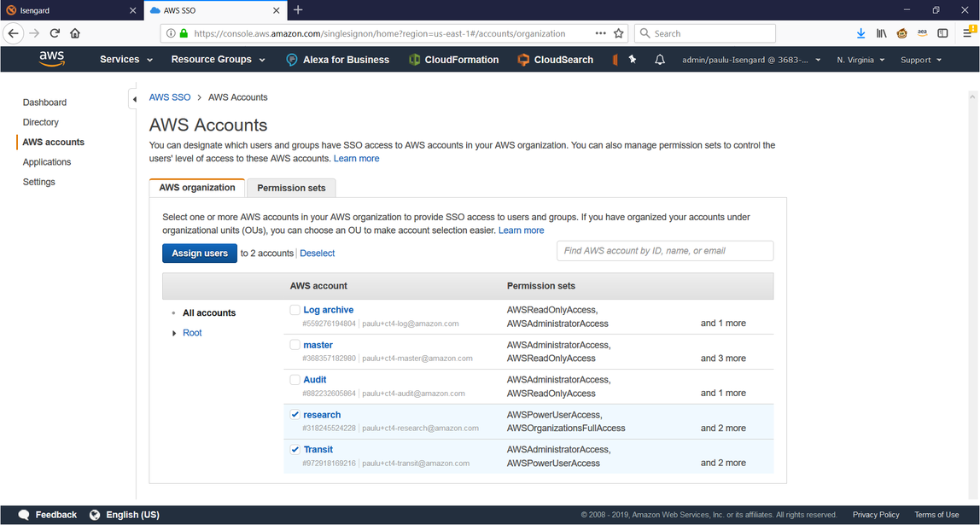Click the green padlock in address bar

tap(184, 33)
